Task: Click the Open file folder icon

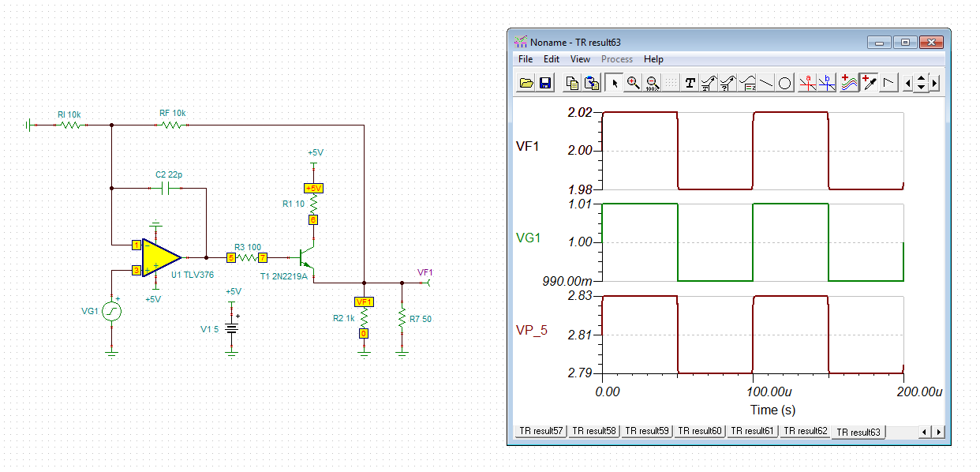Action: click(x=526, y=83)
